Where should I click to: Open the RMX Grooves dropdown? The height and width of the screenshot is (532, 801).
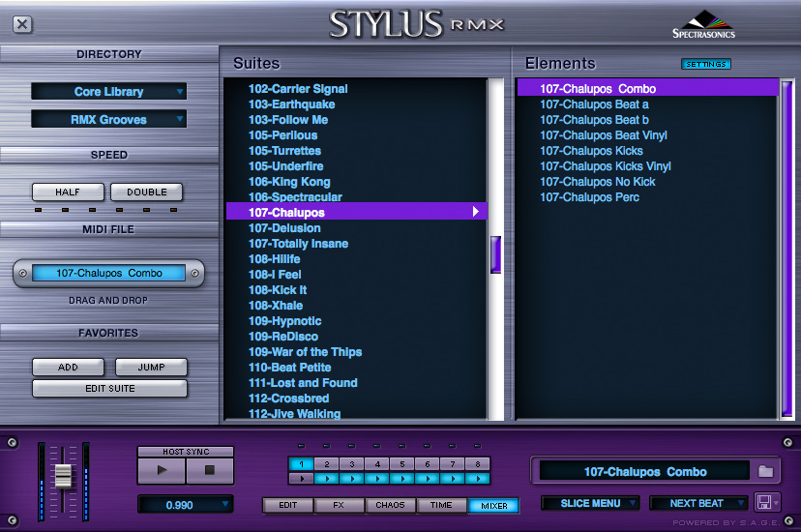point(108,120)
